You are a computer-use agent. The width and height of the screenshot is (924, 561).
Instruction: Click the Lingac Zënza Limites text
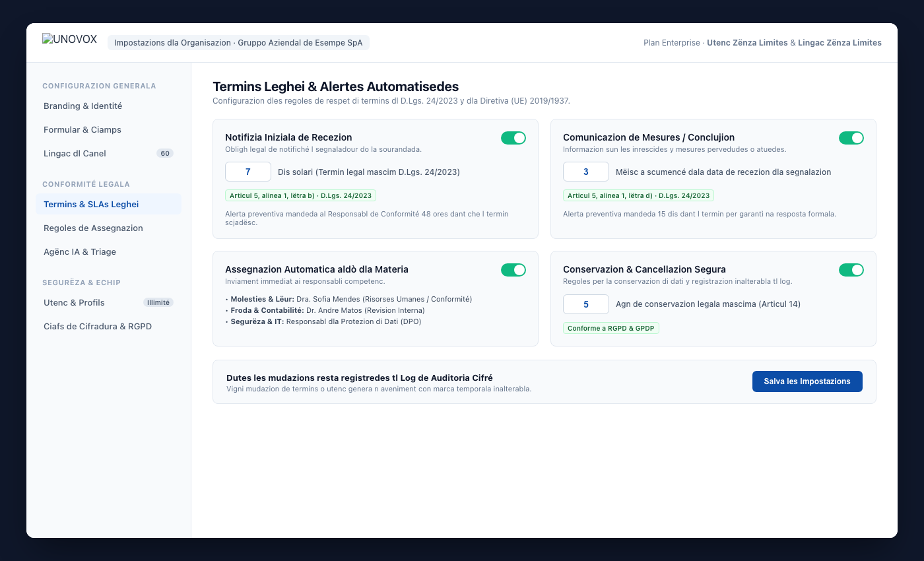point(840,43)
